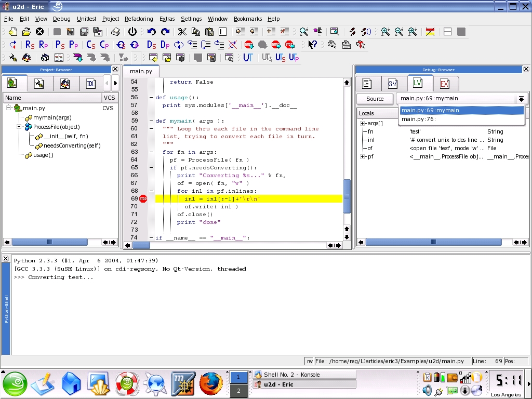Zoom in on the editor with the magnifier-plus icon

coord(385,32)
